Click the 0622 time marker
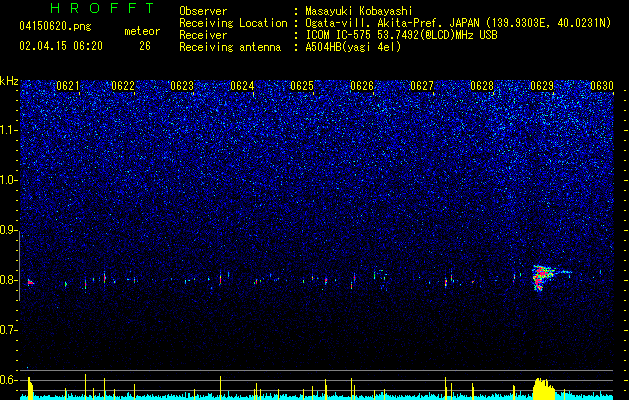 point(123,86)
